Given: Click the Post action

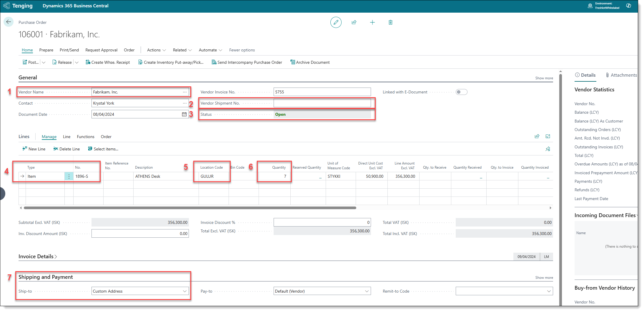Looking at the screenshot, I should point(31,62).
